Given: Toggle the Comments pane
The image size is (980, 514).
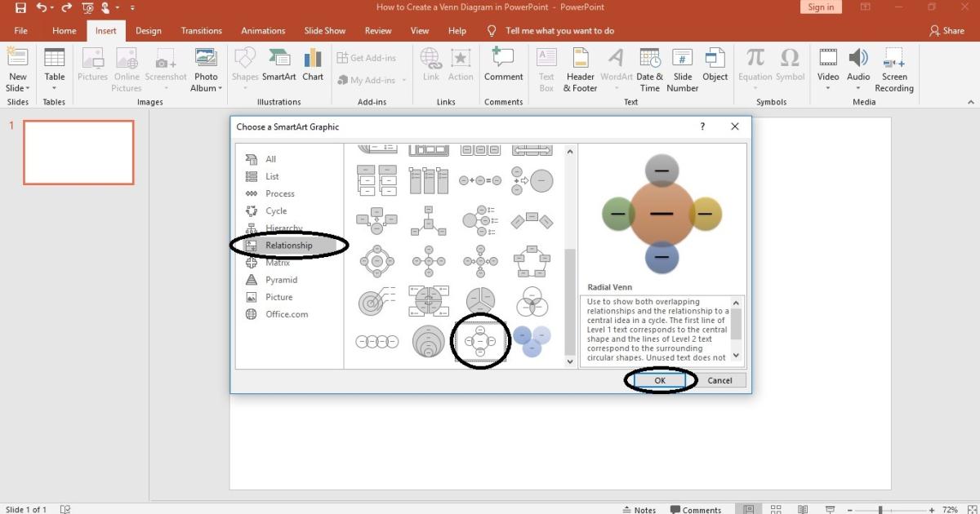Looking at the screenshot, I should 696,508.
